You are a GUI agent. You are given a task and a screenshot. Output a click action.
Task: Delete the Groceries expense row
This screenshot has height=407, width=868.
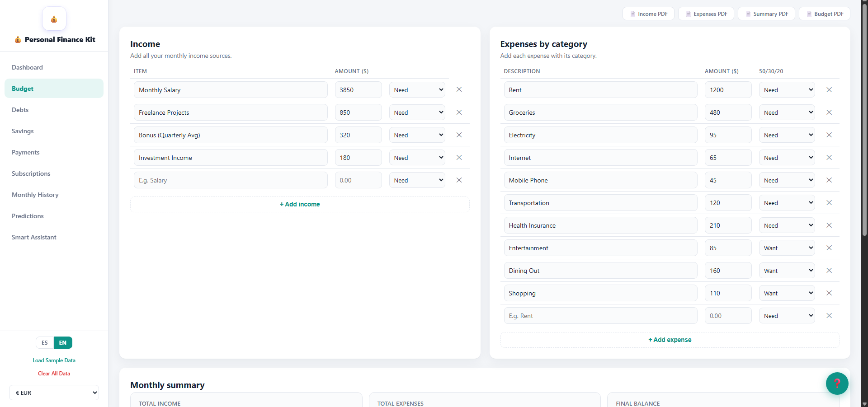tap(829, 112)
